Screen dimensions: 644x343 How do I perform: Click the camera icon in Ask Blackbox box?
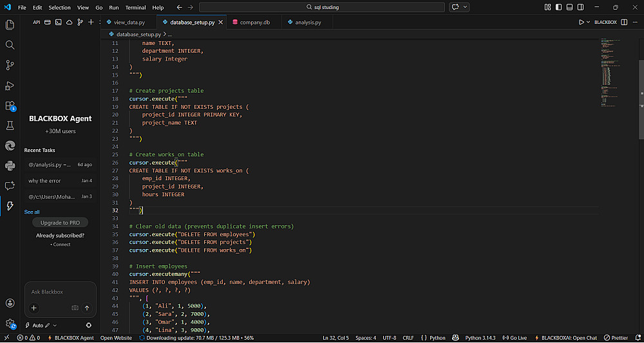coord(75,308)
